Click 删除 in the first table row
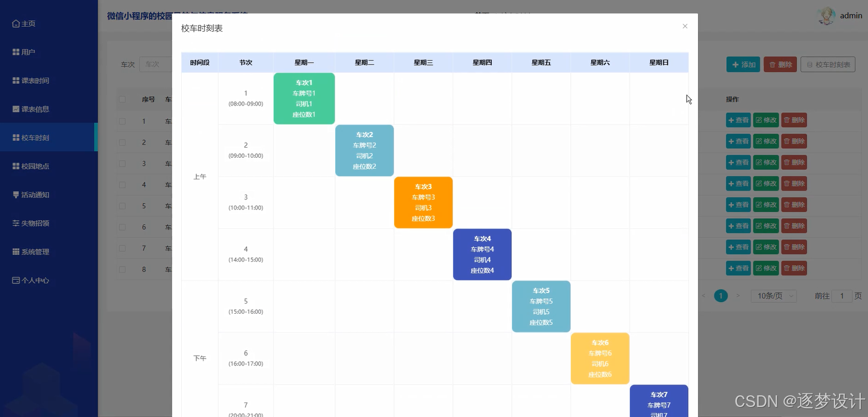The height and width of the screenshot is (417, 868). coord(794,120)
